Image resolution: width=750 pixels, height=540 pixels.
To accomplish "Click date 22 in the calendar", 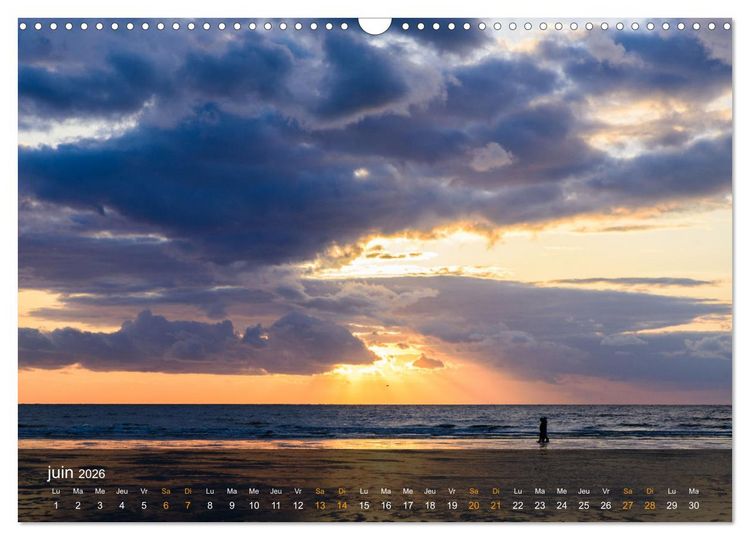I will (518, 506).
